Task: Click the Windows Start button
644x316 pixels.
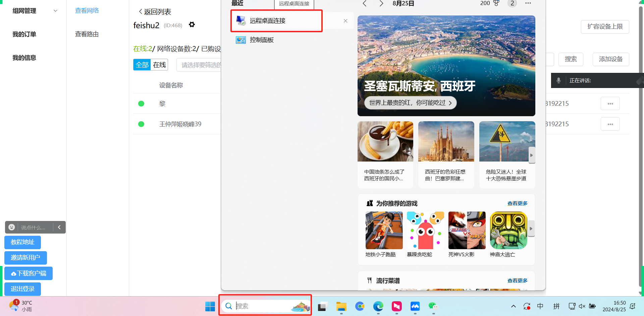Action: [210, 307]
